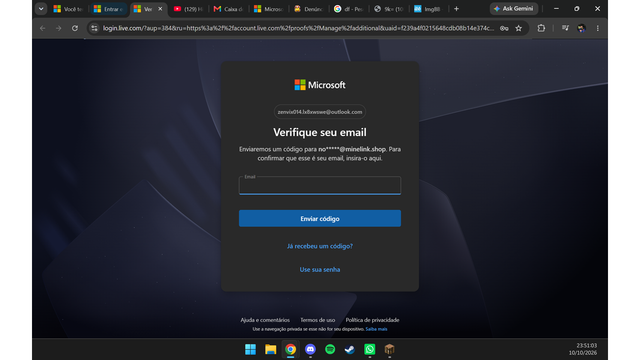The image size is (640, 360).
Task: Click the zenvix014 outlook.com account pill
Action: coord(320,112)
